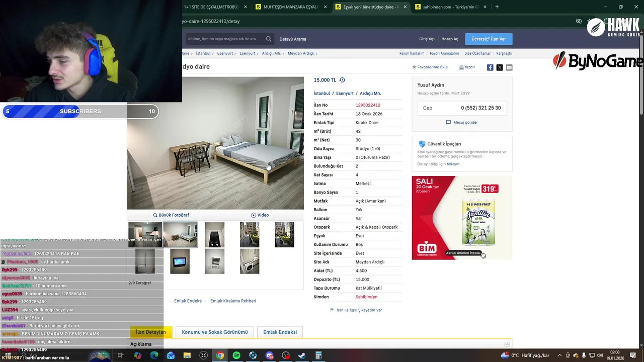Open Büyük Fotoğraf large photo view
This screenshot has height=362, width=644.
click(171, 215)
